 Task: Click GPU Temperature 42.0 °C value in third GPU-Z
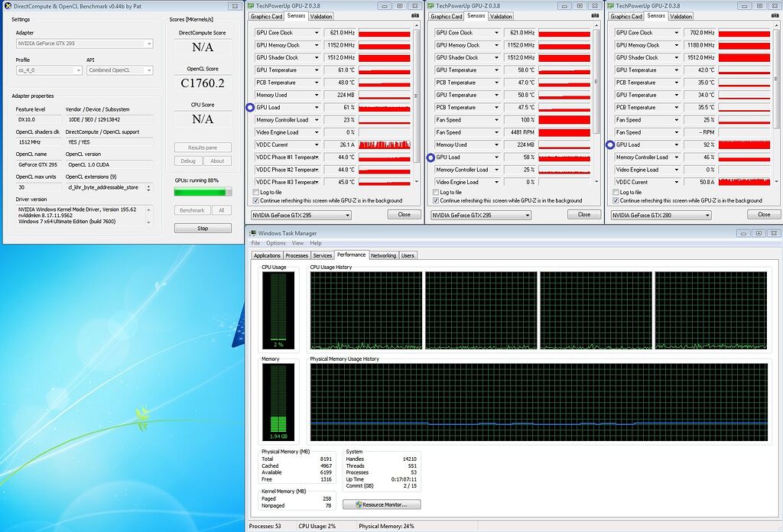(700, 70)
